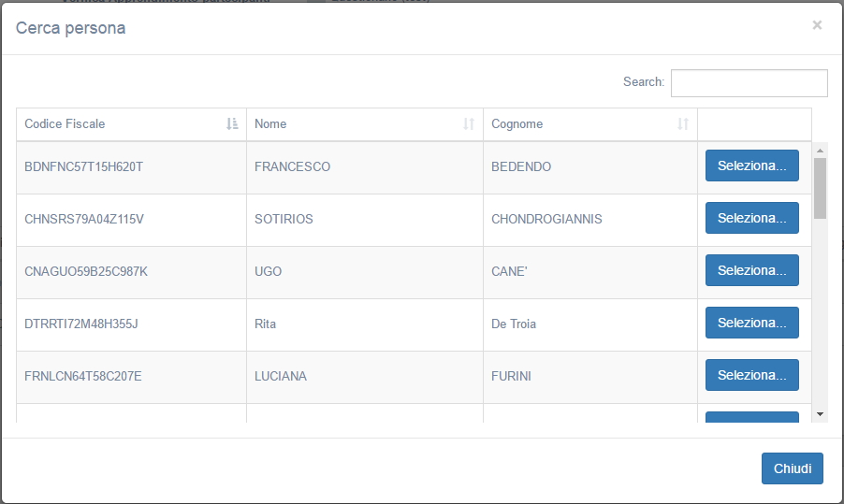Screen dimensions: 844x504
Task: Click the CHONDROGIANNIS surname cell
Action: [546, 220]
